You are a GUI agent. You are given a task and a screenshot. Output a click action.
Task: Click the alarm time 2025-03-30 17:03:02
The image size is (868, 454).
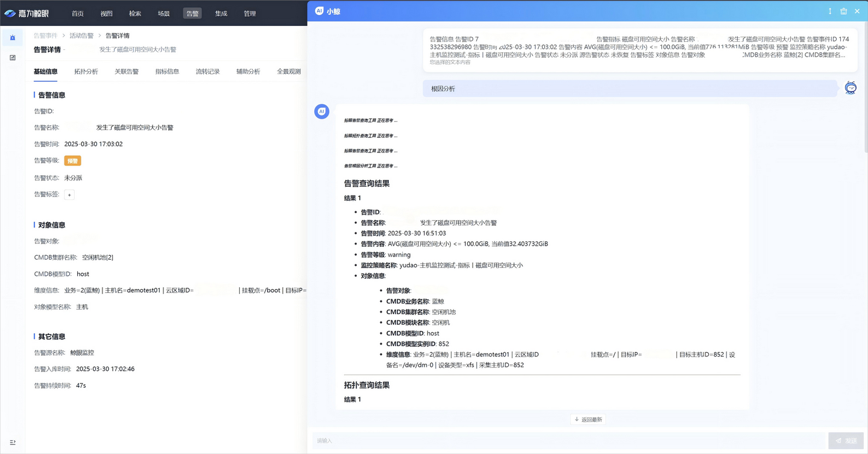93,145
